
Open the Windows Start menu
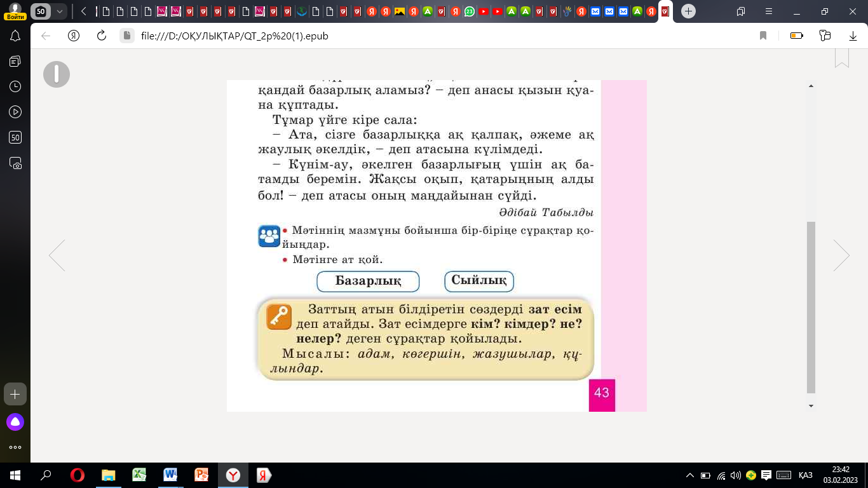pos(15,475)
